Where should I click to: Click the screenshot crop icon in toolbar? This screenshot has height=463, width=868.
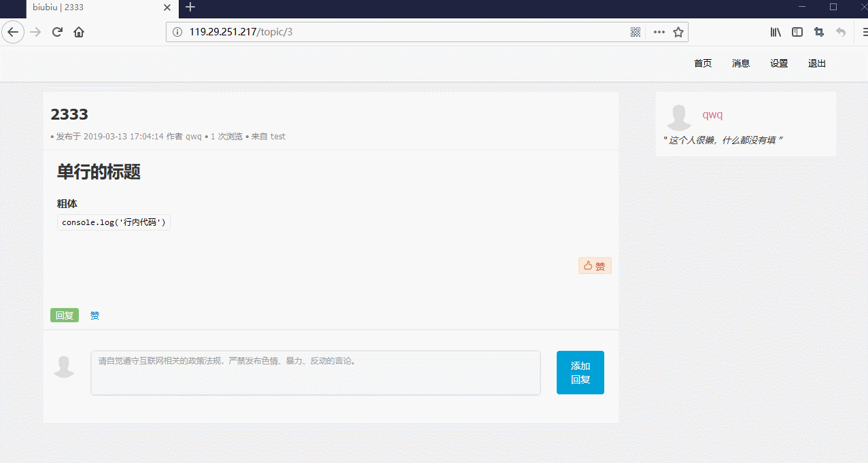(x=819, y=32)
